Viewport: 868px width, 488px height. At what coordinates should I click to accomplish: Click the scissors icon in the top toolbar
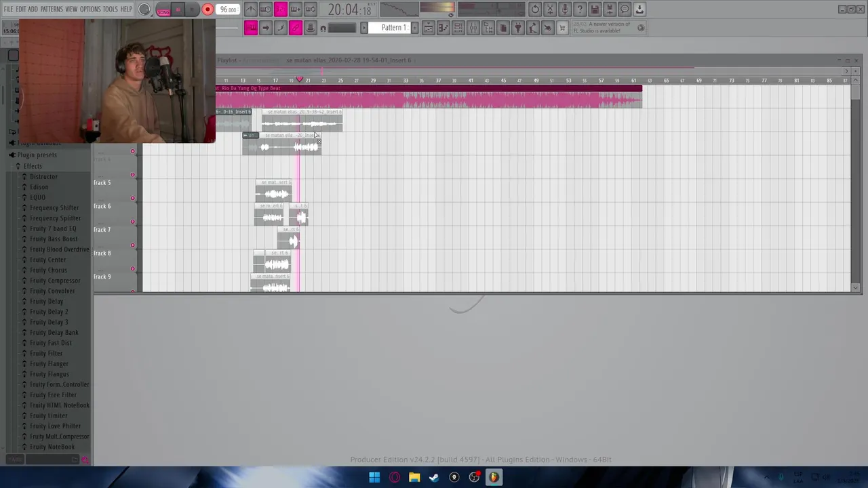[x=550, y=9]
